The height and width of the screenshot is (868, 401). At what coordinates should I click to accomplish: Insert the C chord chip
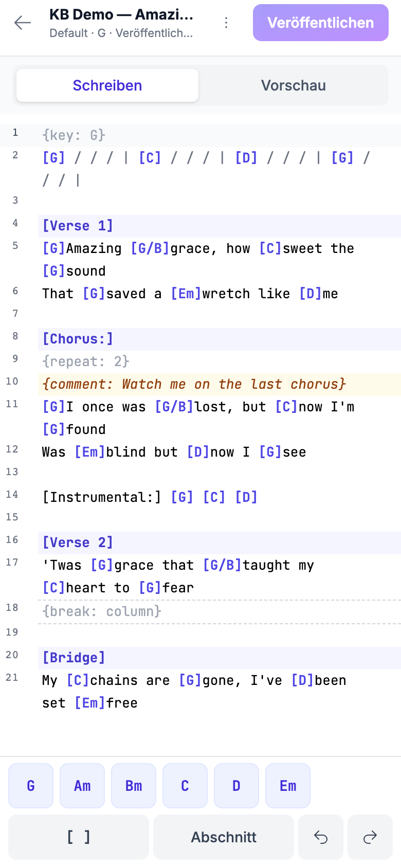(x=185, y=786)
